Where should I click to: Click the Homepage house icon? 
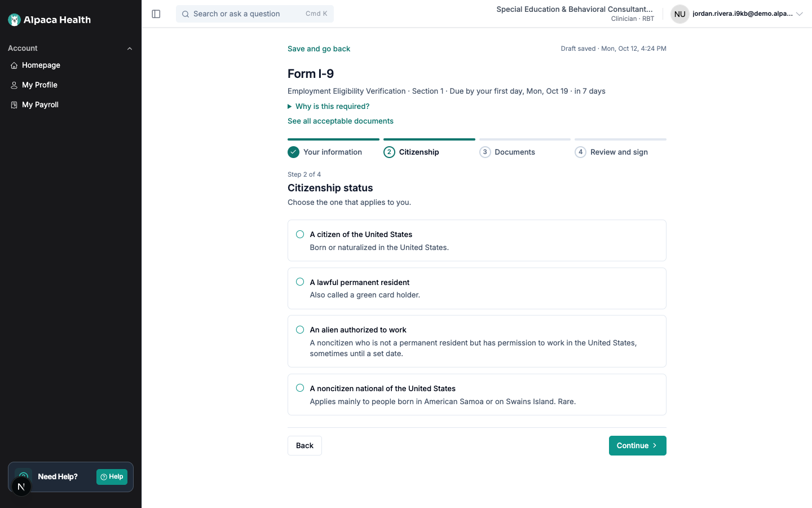click(14, 65)
